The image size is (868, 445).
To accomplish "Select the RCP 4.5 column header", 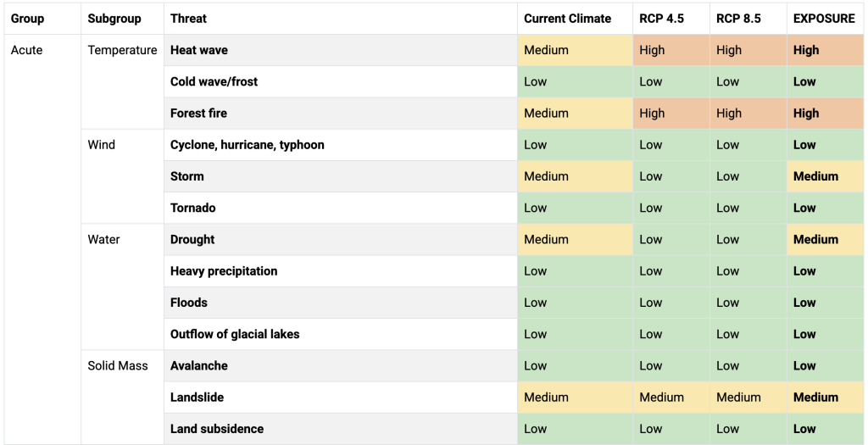I will [671, 19].
